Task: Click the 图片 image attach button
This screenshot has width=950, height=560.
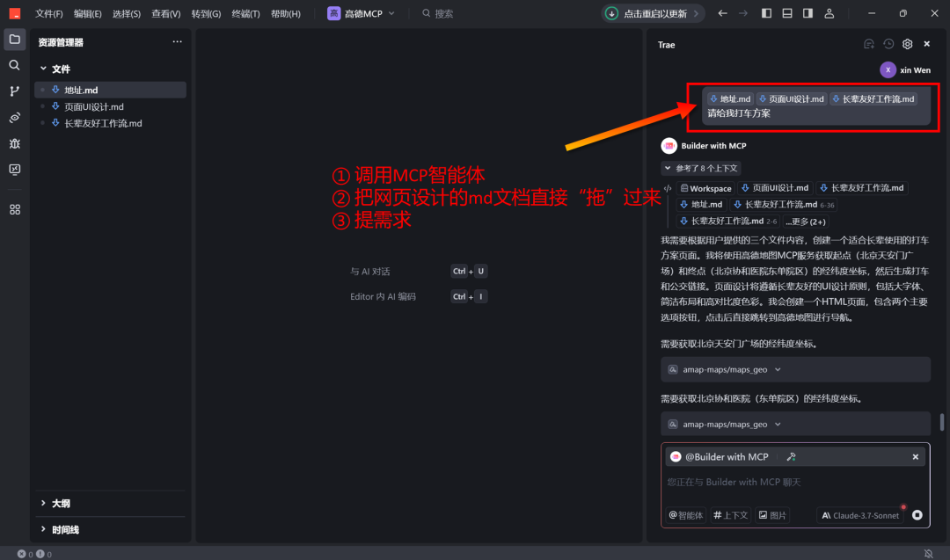Action: (x=773, y=515)
